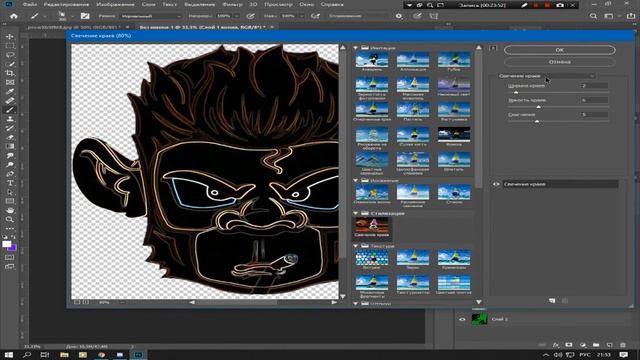Open the Свечение краев filter dropdown
The height and width of the screenshot is (360, 640).
(x=546, y=76)
